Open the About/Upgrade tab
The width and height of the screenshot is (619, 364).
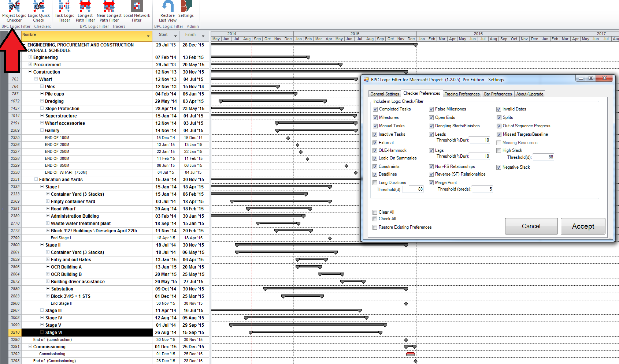pyautogui.click(x=529, y=94)
